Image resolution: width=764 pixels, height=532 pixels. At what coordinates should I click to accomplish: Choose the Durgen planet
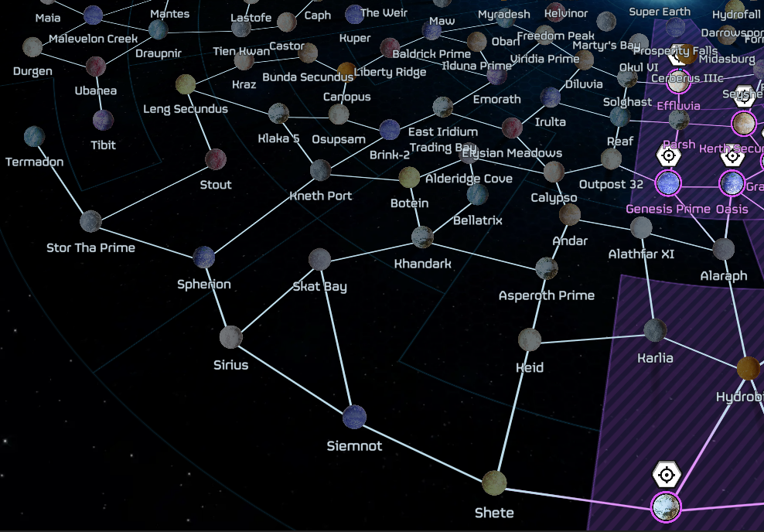32,47
